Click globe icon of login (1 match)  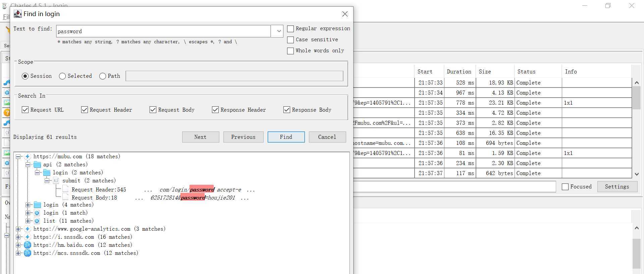(37, 213)
